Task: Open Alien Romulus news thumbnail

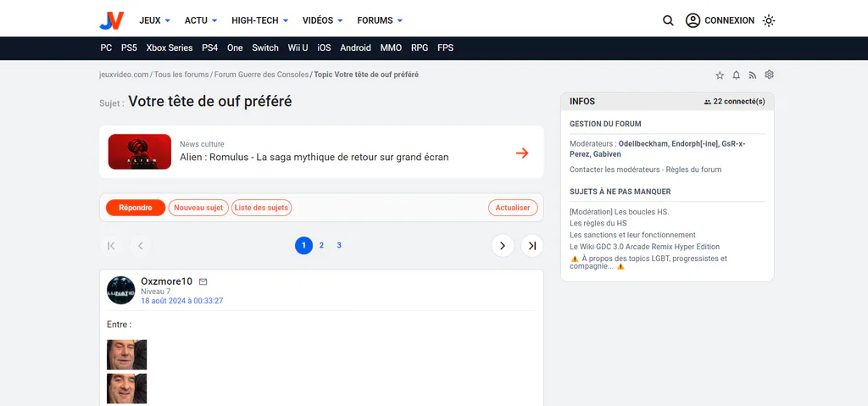Action: pos(140,152)
